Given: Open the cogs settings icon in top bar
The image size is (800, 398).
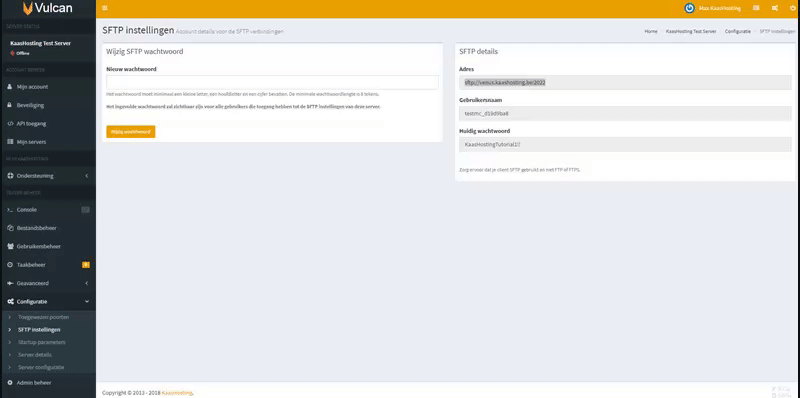Looking at the screenshot, I should [775, 8].
